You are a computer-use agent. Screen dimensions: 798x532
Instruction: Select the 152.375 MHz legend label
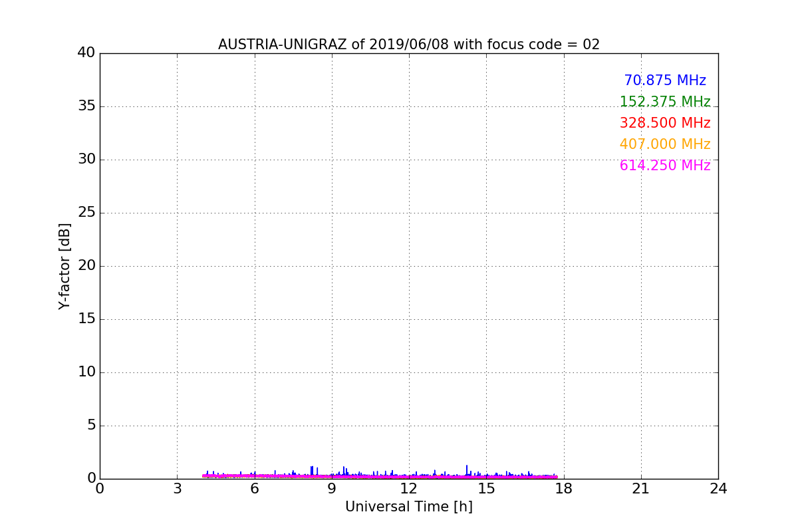tap(665, 102)
